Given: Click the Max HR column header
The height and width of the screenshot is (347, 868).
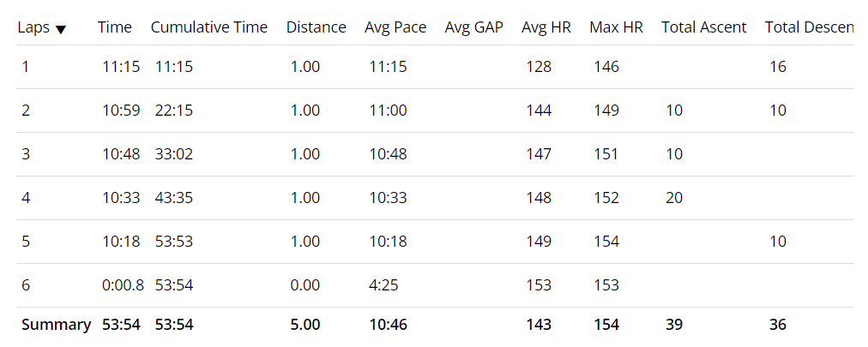Looking at the screenshot, I should click(x=616, y=27).
